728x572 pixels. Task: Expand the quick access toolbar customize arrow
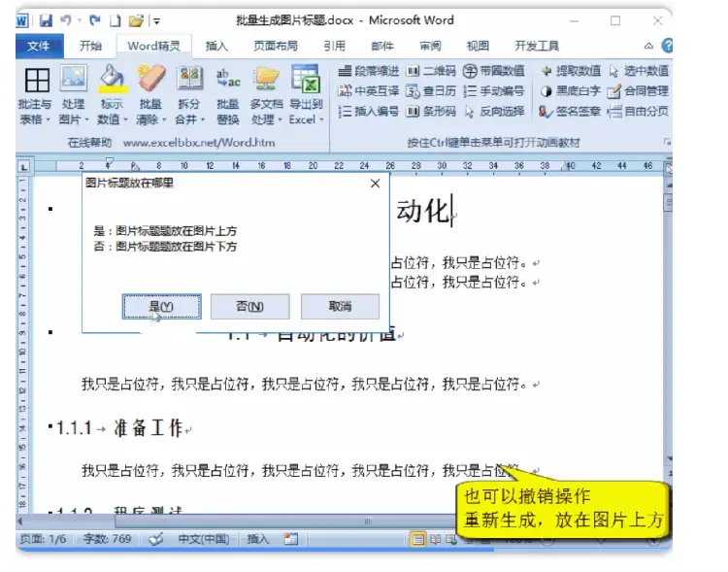156,21
